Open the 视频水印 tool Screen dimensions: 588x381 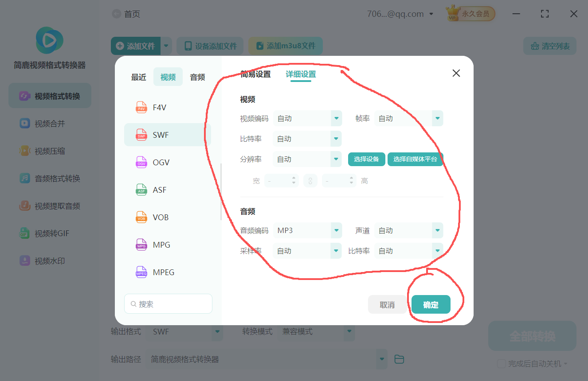pos(25,261)
